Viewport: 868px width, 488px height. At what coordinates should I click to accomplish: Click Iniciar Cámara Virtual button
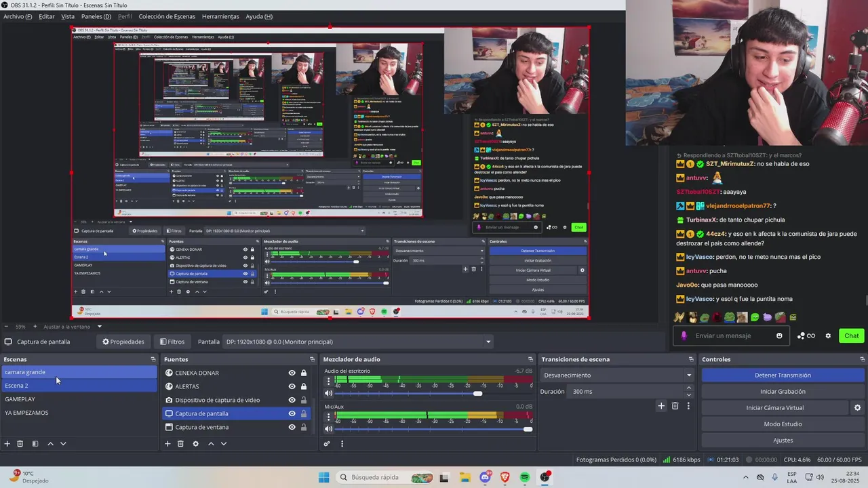pyautogui.click(x=774, y=407)
